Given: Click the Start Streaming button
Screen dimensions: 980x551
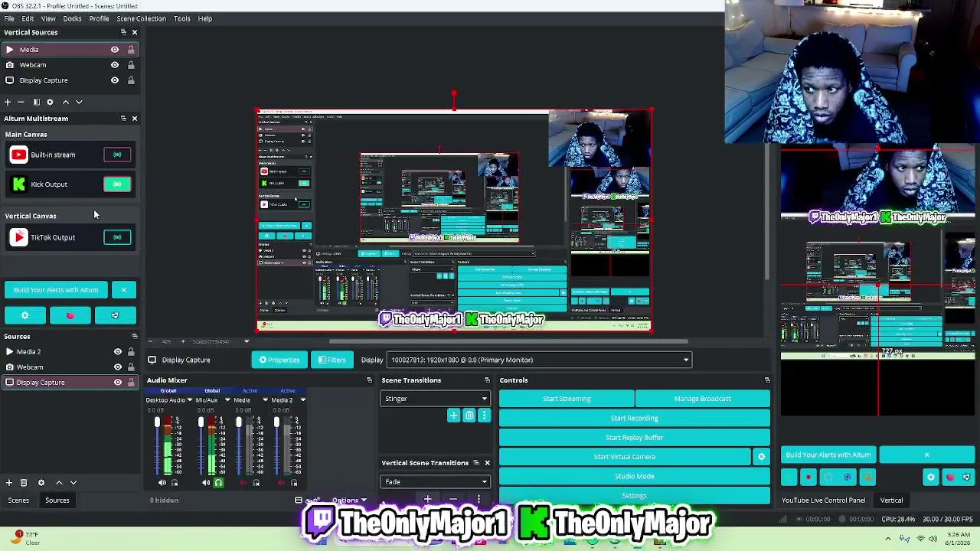Looking at the screenshot, I should coord(567,399).
